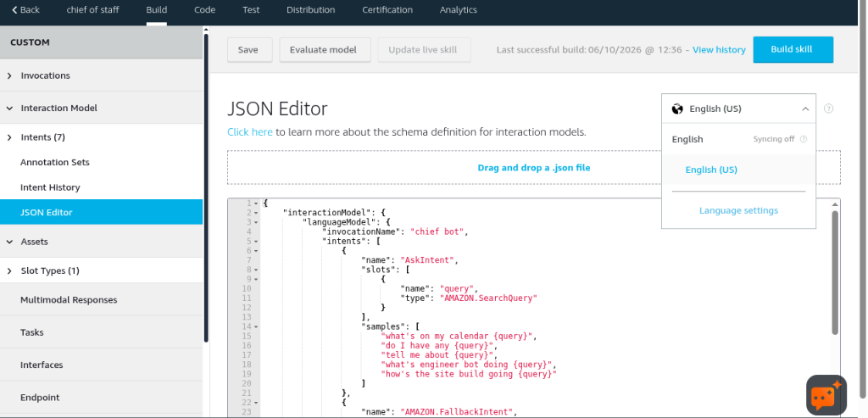The width and height of the screenshot is (868, 418).
Task: Open the View history link
Action: 719,50
